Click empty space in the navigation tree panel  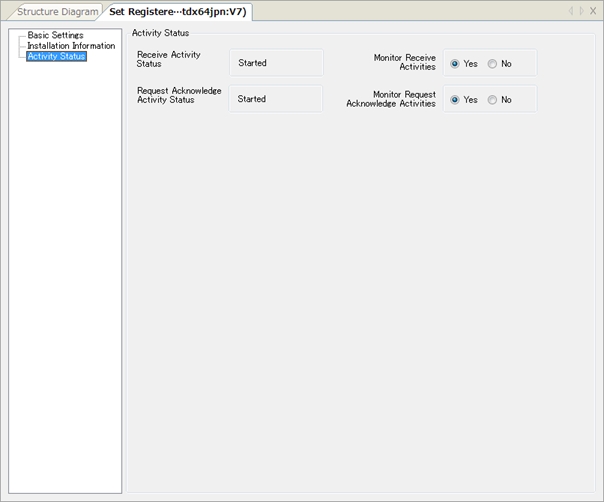click(62, 280)
